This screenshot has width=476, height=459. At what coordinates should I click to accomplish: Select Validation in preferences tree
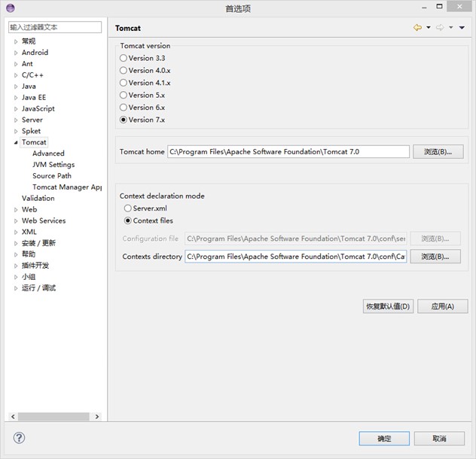38,198
